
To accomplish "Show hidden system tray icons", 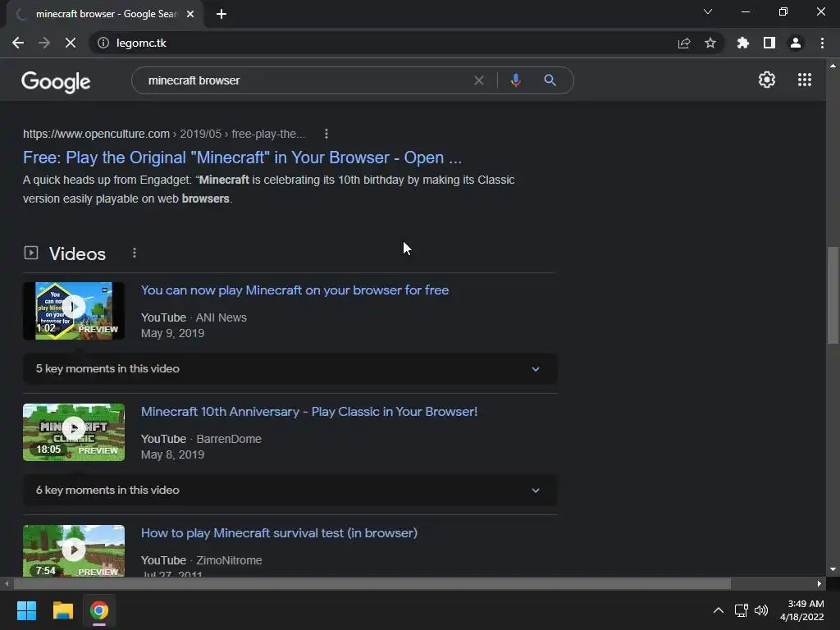I will [x=719, y=610].
